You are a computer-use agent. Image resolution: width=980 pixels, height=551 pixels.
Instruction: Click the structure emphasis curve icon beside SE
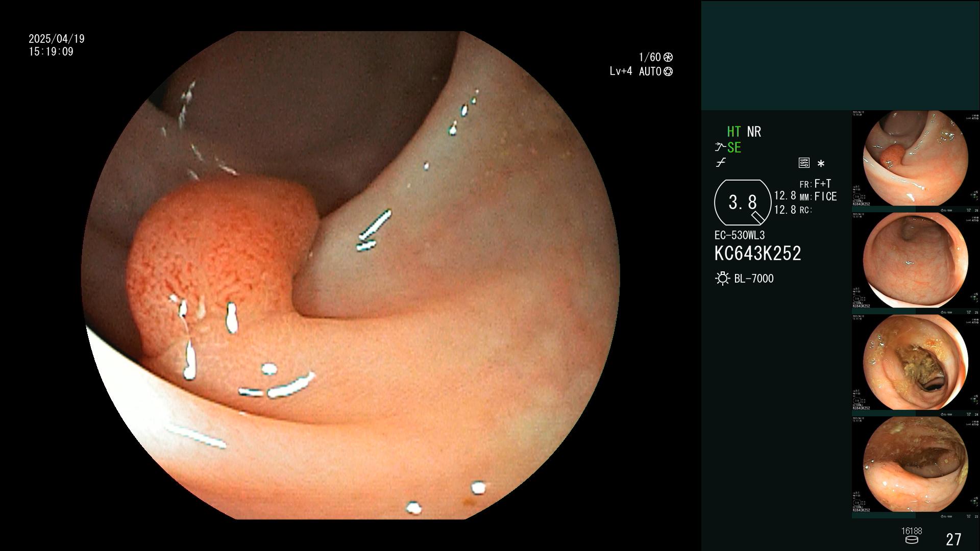720,147
